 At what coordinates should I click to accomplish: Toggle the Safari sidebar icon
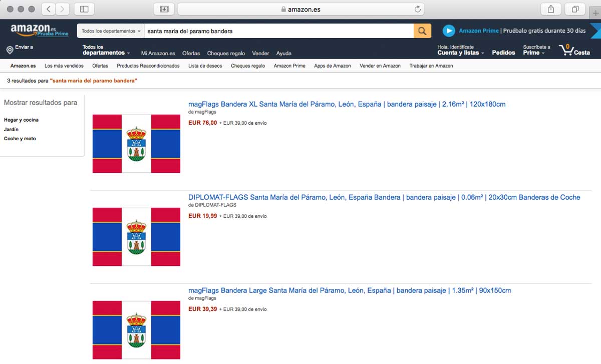coord(84,9)
